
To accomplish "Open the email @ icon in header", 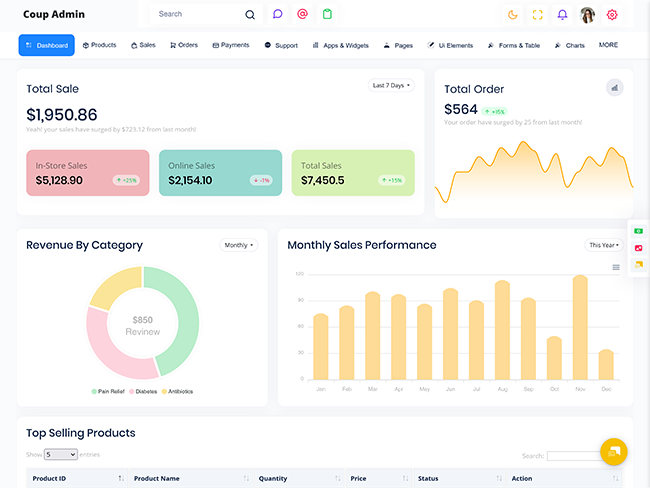I will [x=302, y=14].
